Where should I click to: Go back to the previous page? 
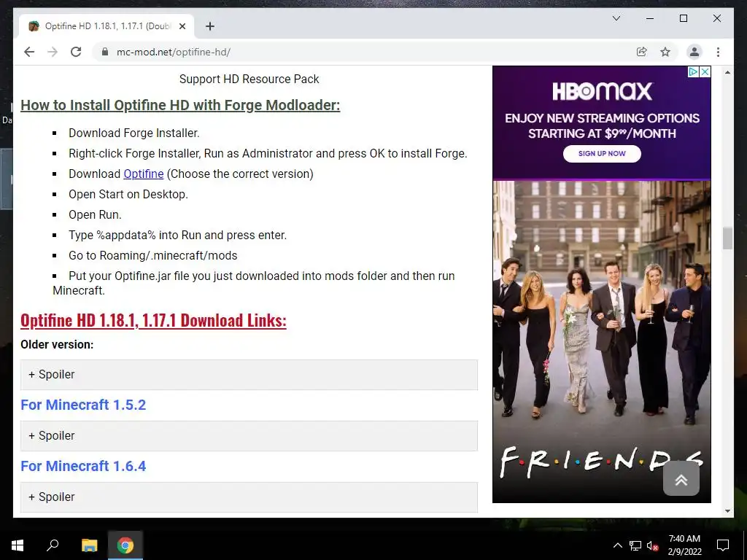(x=29, y=52)
